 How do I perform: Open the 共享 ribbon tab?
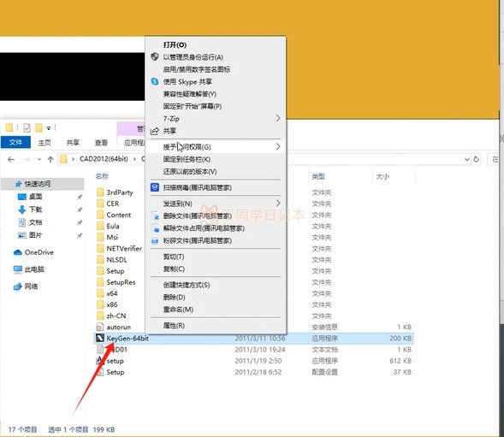pos(73,142)
